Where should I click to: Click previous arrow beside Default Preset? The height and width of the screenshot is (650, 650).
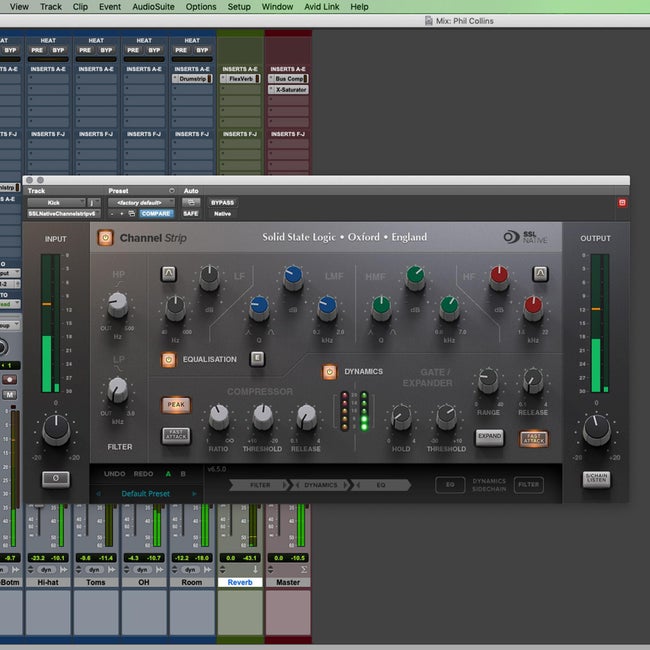pyautogui.click(x=98, y=494)
